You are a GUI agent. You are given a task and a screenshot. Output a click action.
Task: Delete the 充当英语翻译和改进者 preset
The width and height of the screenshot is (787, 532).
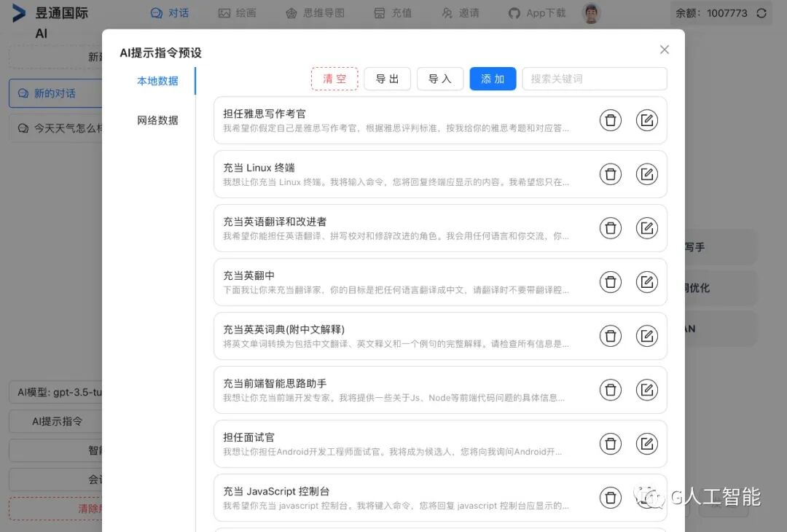[x=611, y=228]
